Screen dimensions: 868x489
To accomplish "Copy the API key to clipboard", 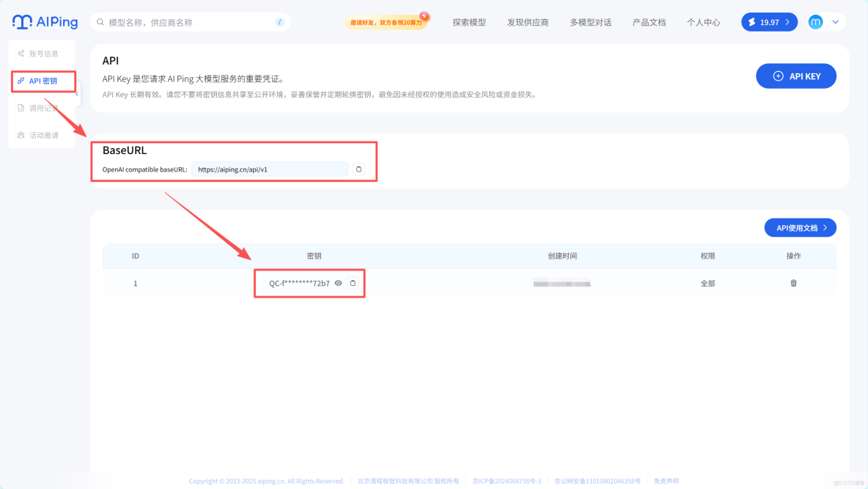I will (x=353, y=282).
